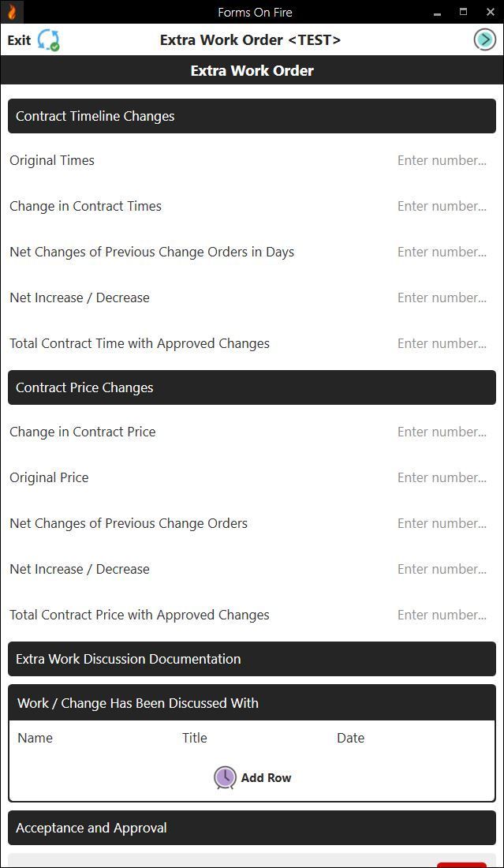
Task: Go to next page with arrow icon
Action: 484,39
